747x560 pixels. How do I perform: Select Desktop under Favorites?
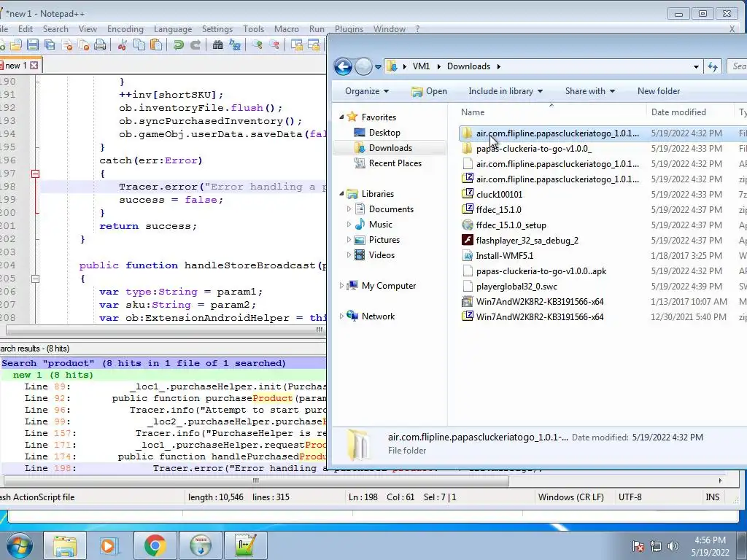(x=384, y=133)
